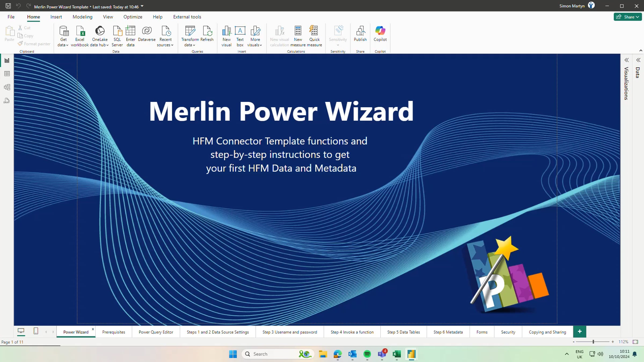This screenshot has width=644, height=362.
Task: Add a new report page
Action: (580, 332)
